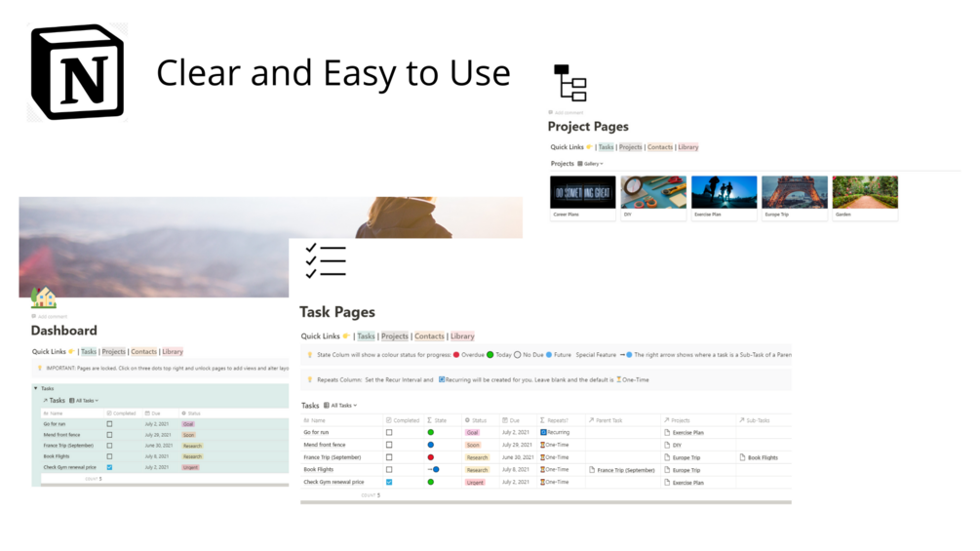This screenshot has height=551, width=980.
Task: Open the All Tasks view dropdown in Task Pages
Action: click(x=340, y=406)
